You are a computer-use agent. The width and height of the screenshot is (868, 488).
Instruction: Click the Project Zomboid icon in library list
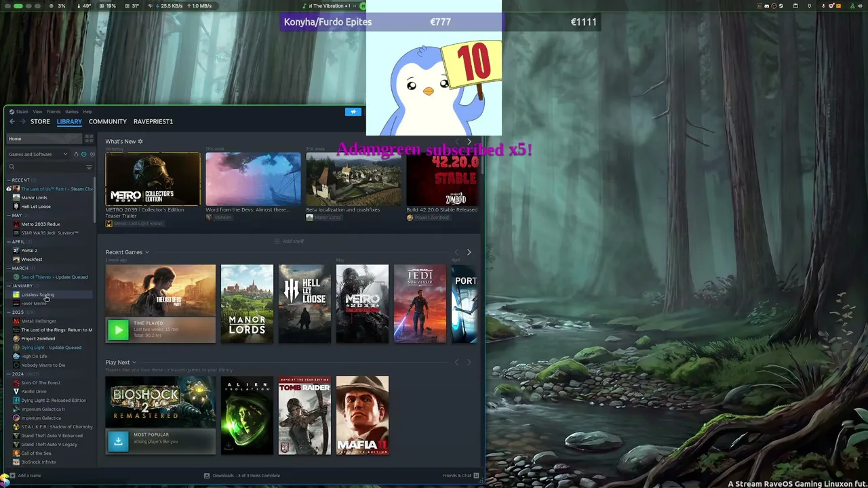click(16, 339)
